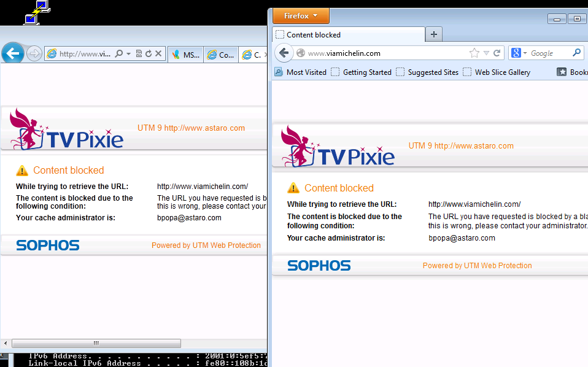
Task: Switch to the Co... tab in Internet Explorer
Action: [221, 55]
